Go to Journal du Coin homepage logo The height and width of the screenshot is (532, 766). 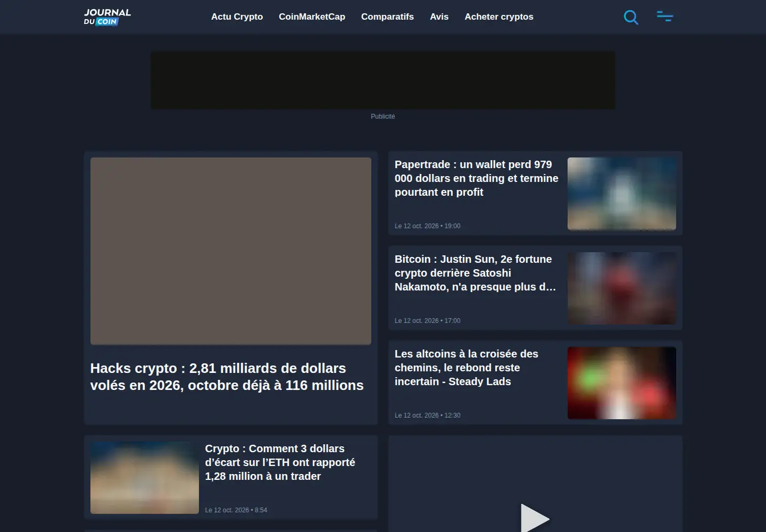(x=107, y=17)
